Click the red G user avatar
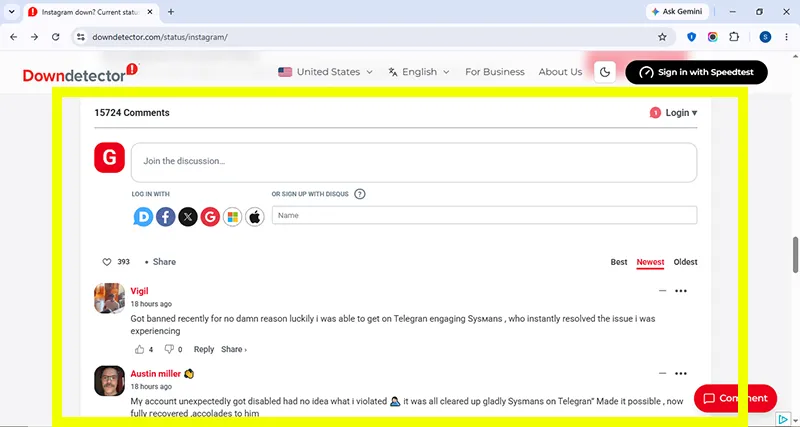Image resolution: width=800 pixels, height=427 pixels. point(109,158)
